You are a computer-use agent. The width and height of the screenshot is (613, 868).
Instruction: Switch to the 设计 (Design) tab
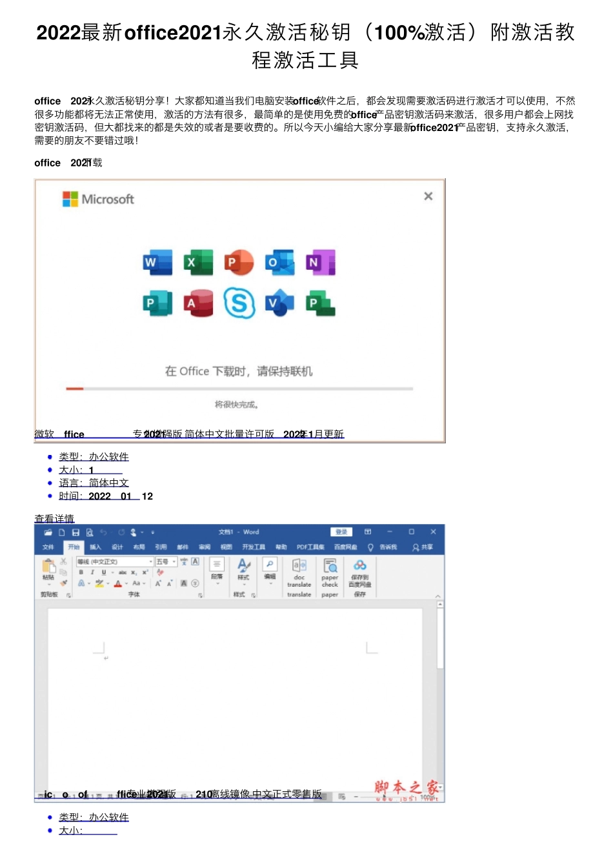(117, 547)
